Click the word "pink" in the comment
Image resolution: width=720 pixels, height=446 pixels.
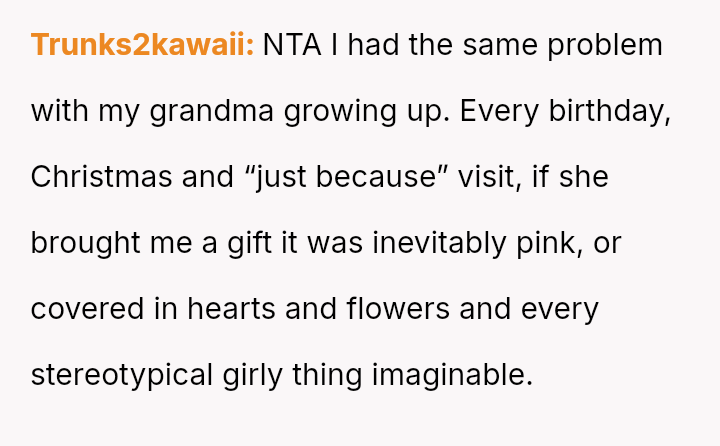click(553, 243)
